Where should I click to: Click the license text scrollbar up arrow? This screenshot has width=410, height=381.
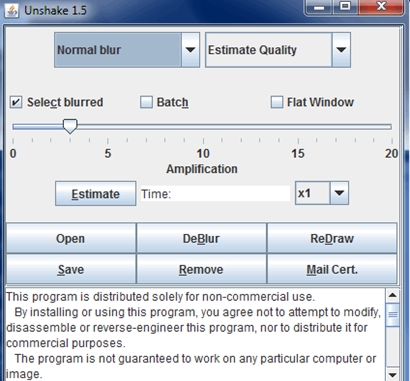392,295
